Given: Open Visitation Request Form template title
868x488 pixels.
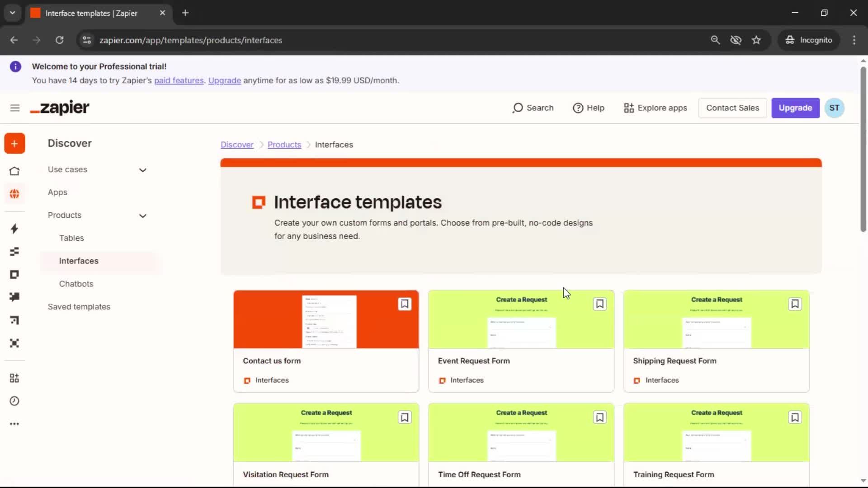Looking at the screenshot, I should [x=286, y=474].
